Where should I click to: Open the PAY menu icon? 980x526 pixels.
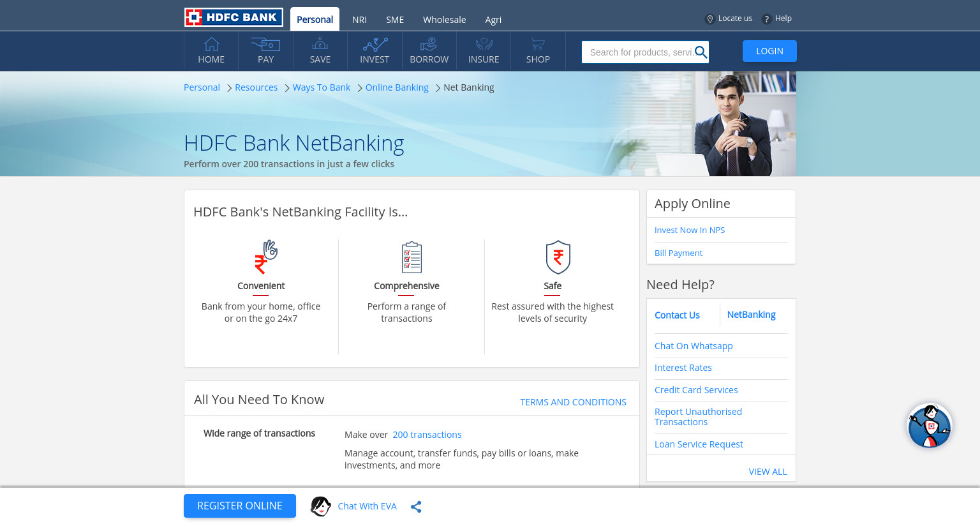[x=265, y=44]
